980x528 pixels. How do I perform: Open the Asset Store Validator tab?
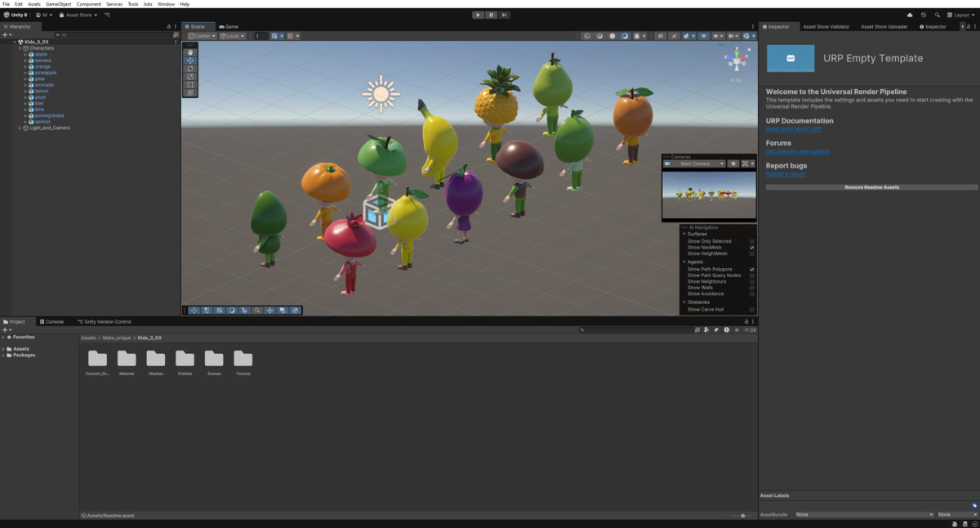pos(826,26)
